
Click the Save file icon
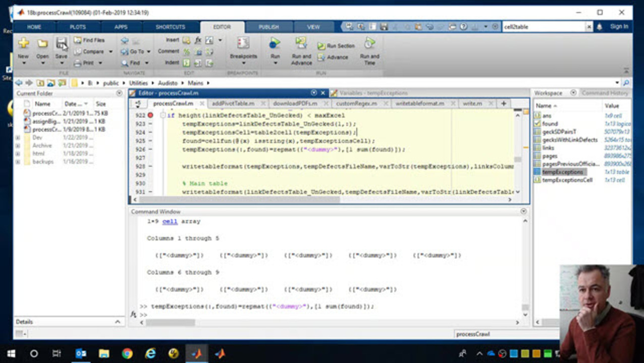(x=61, y=44)
